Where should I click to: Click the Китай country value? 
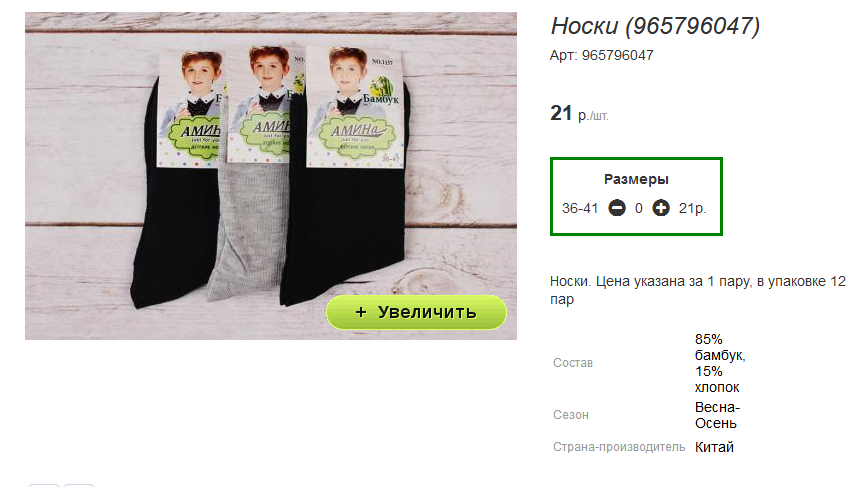click(x=714, y=447)
